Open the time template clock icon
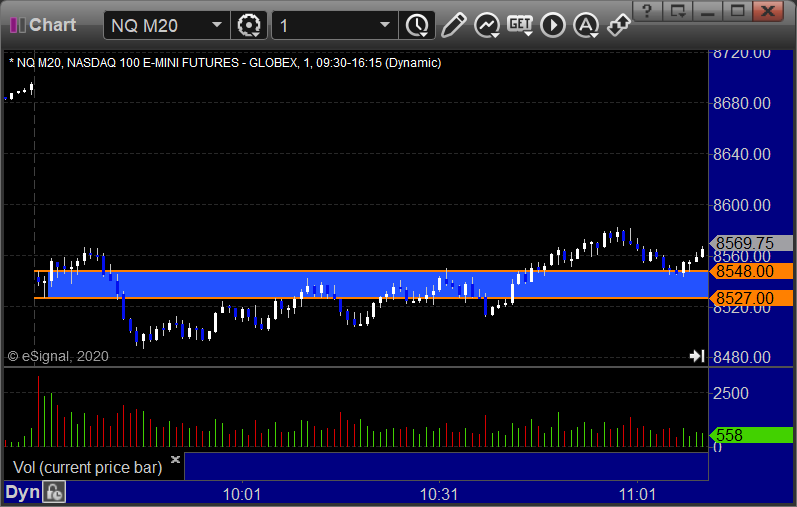The image size is (797, 507). (x=417, y=25)
